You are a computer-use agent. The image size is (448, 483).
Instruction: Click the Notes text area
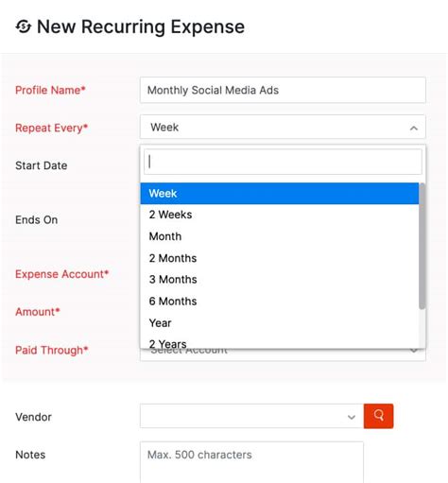(251, 462)
